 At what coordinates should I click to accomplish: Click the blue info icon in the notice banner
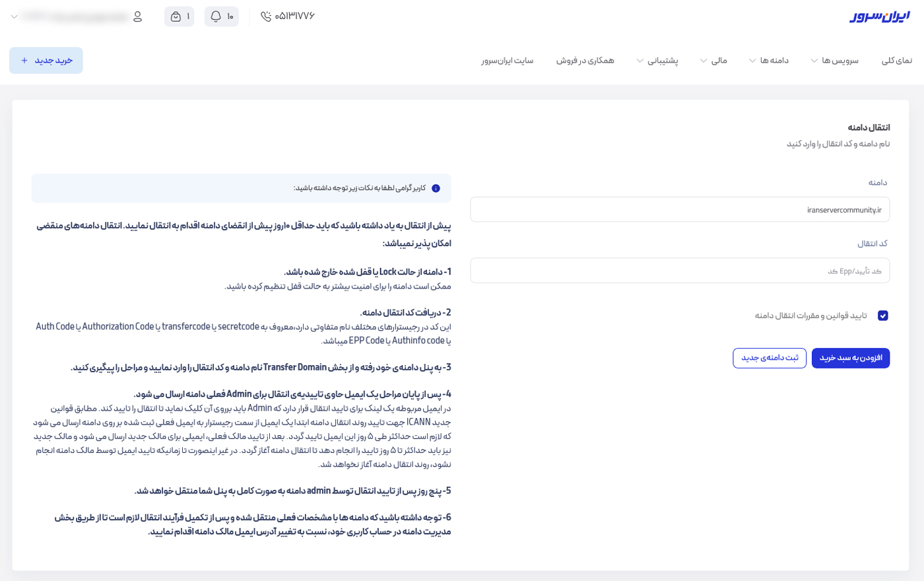tap(435, 188)
